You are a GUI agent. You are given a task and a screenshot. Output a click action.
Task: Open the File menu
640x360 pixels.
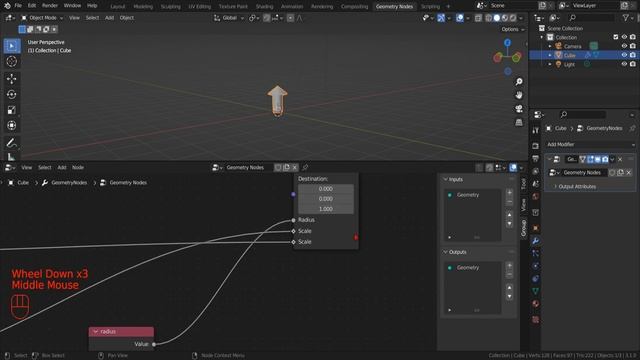click(18, 6)
